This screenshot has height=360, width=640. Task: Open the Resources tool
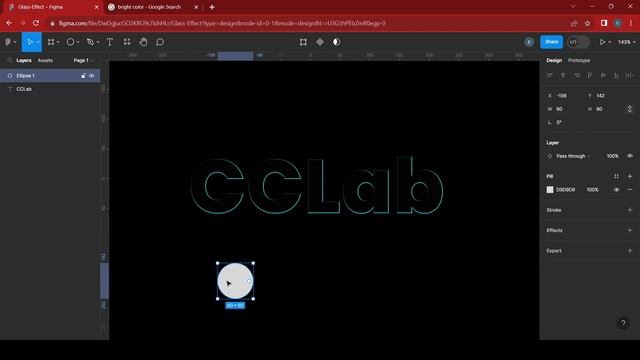point(127,42)
